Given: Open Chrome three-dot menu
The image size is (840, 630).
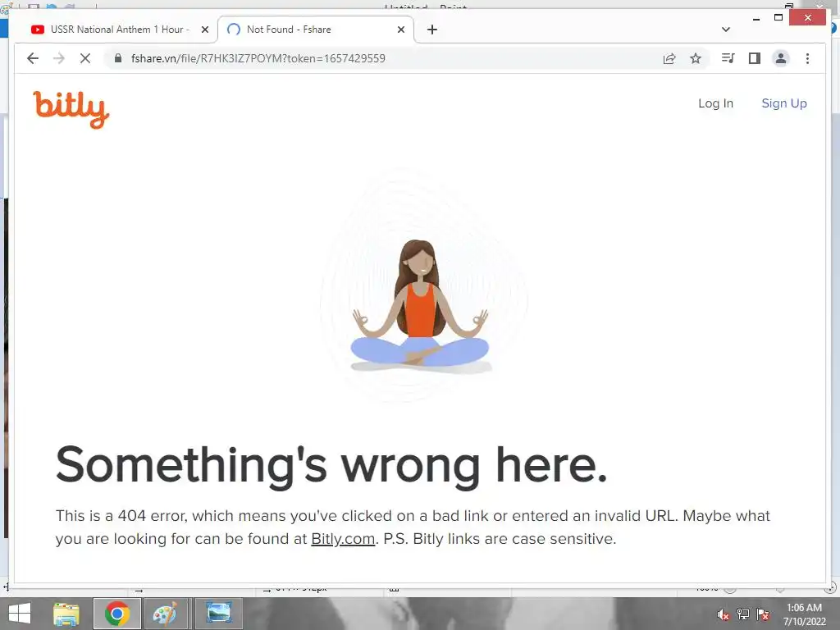Looking at the screenshot, I should [x=807, y=58].
